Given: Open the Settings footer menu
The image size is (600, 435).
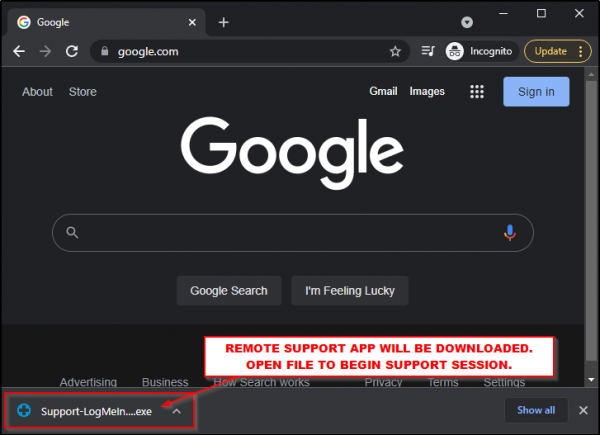Looking at the screenshot, I should (504, 382).
